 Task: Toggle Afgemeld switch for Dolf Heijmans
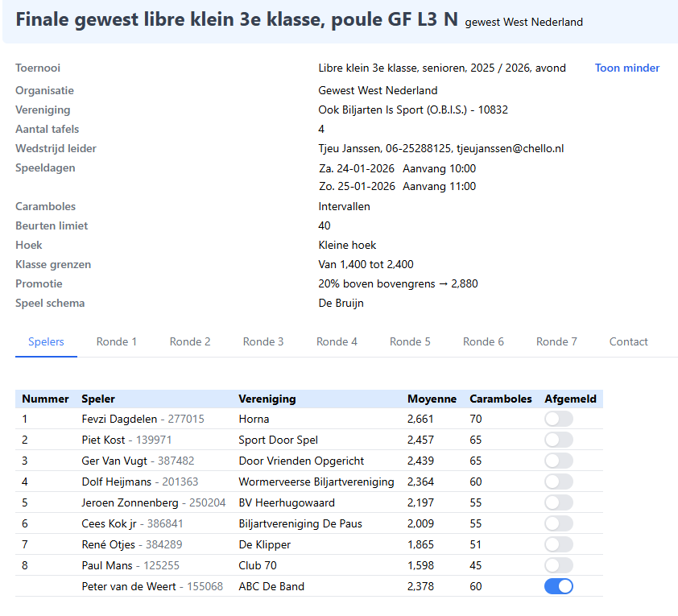coord(558,482)
